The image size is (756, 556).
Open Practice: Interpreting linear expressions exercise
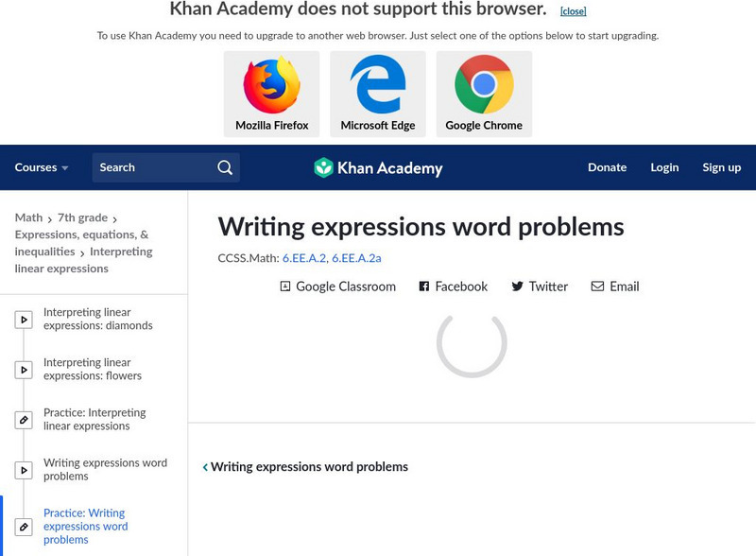point(94,419)
